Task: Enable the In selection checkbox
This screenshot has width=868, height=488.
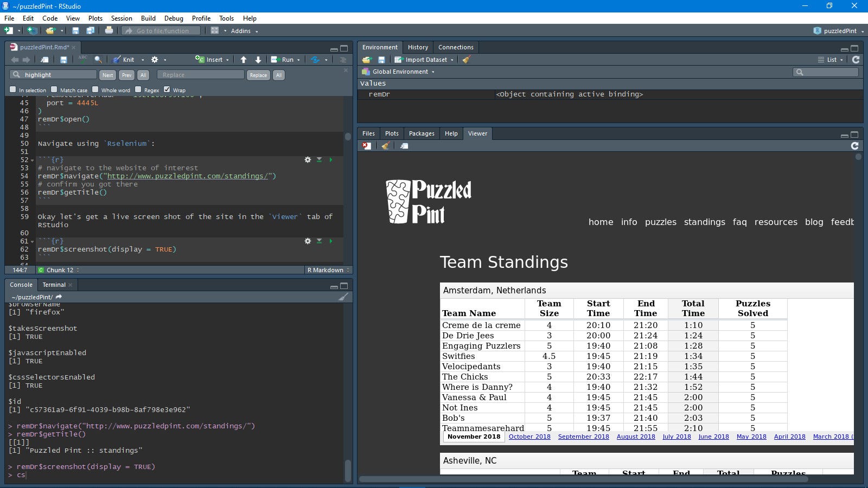Action: point(13,89)
